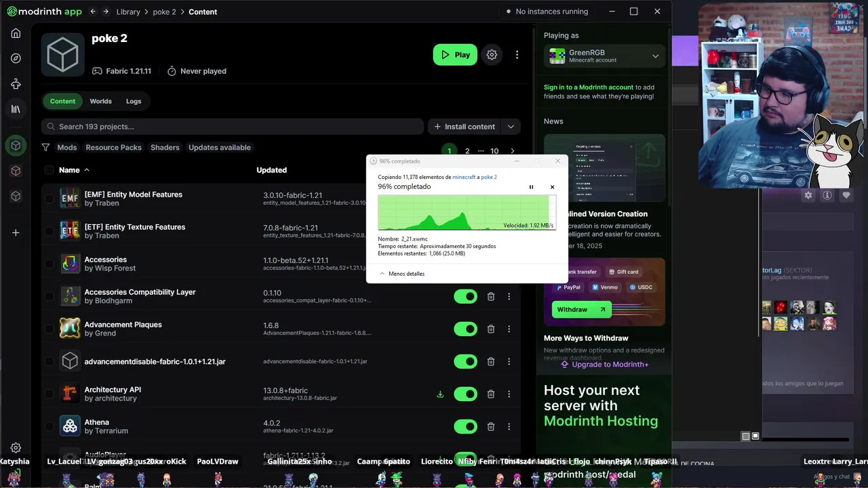
Task: Expand the Install content dropdown arrow
Action: pos(511,127)
